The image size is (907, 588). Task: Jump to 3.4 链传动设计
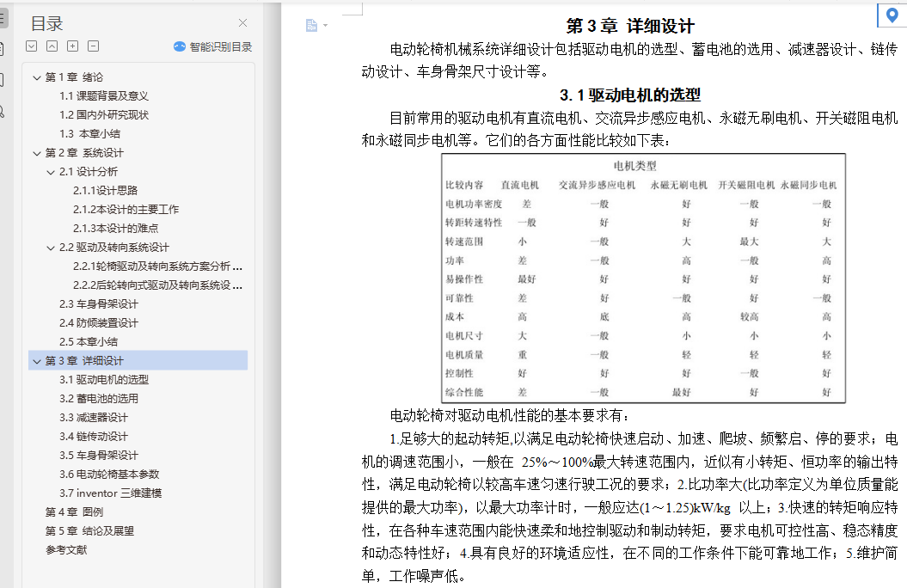[x=94, y=437]
